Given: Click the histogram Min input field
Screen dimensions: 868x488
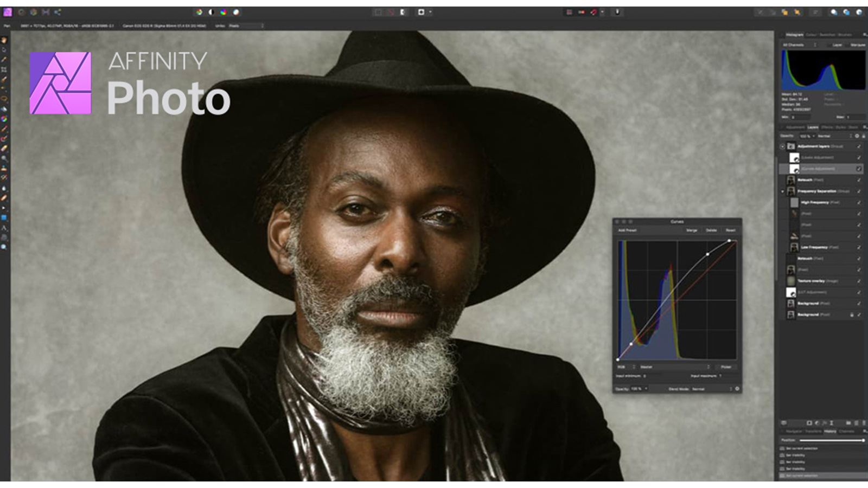Looking at the screenshot, I should pos(801,117).
